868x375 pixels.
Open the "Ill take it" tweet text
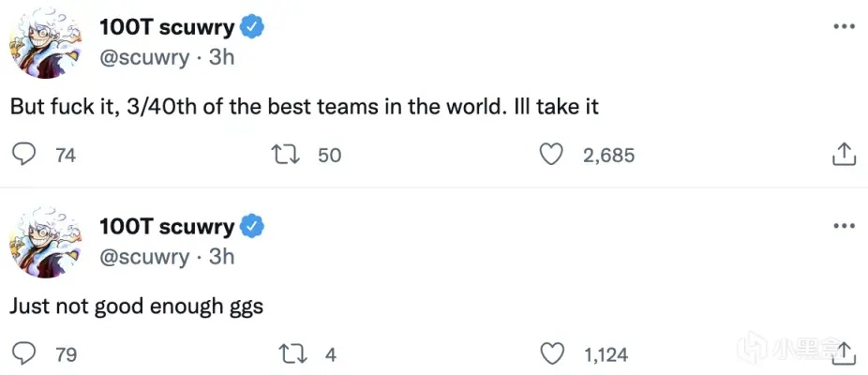304,107
